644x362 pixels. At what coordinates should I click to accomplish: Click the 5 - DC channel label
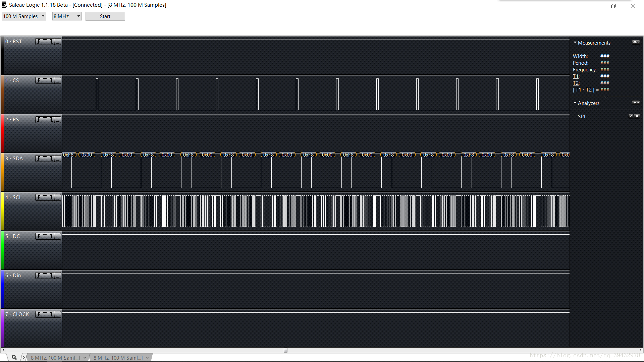(13, 236)
